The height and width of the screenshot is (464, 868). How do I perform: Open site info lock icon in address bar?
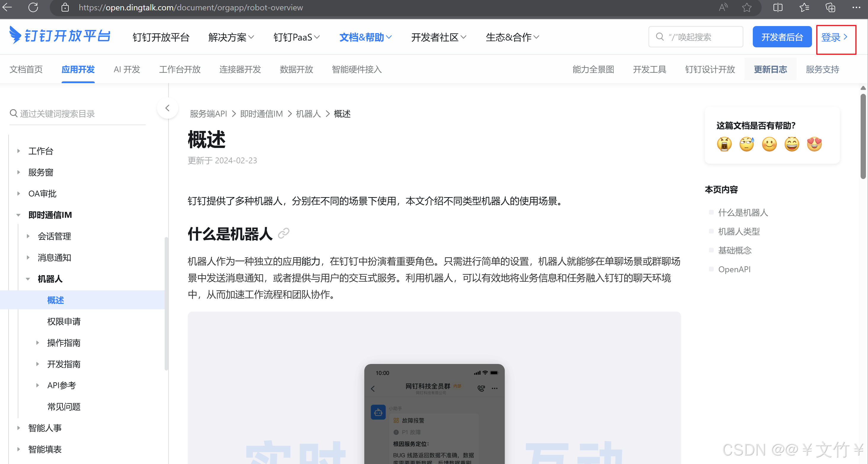point(65,7)
